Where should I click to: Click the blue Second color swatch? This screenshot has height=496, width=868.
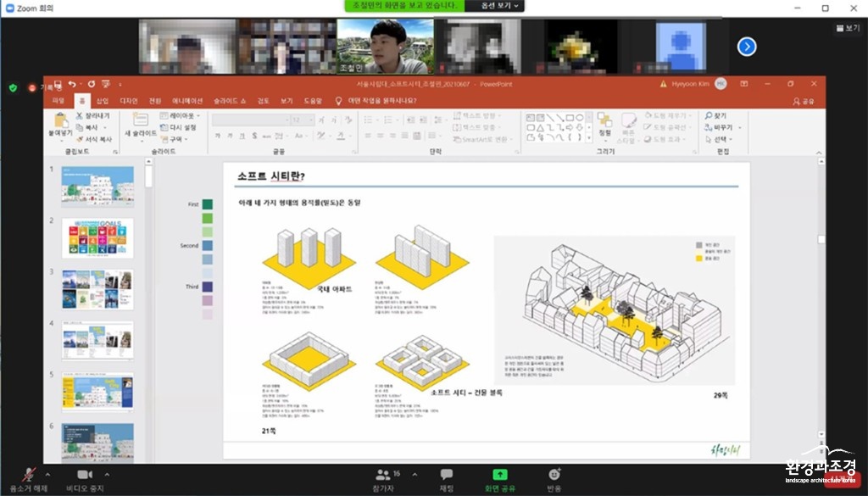[x=208, y=245]
